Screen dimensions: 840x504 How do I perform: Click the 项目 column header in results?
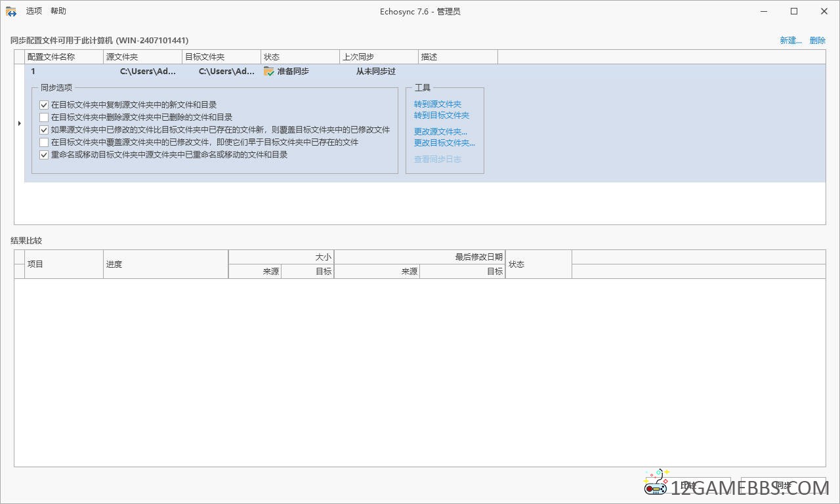click(64, 264)
